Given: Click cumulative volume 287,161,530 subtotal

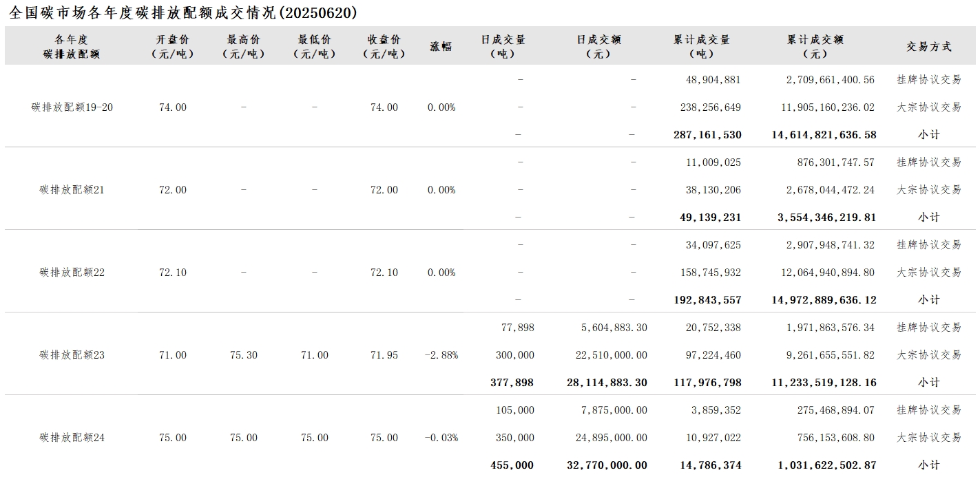Looking at the screenshot, I should 707,135.
